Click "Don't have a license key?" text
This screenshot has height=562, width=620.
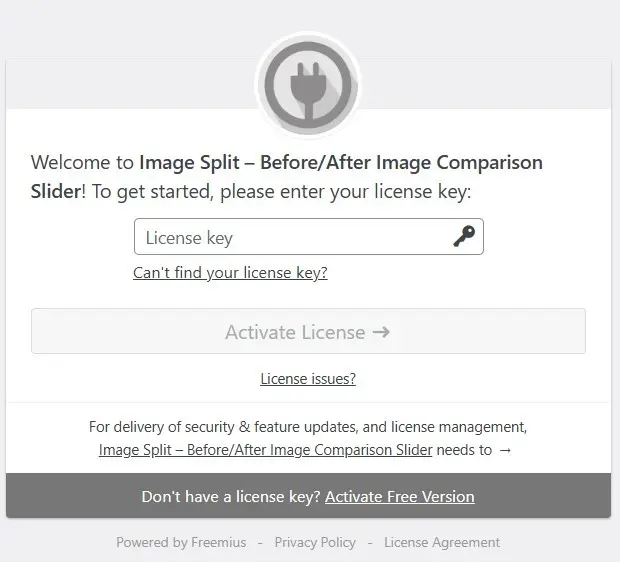coord(230,496)
